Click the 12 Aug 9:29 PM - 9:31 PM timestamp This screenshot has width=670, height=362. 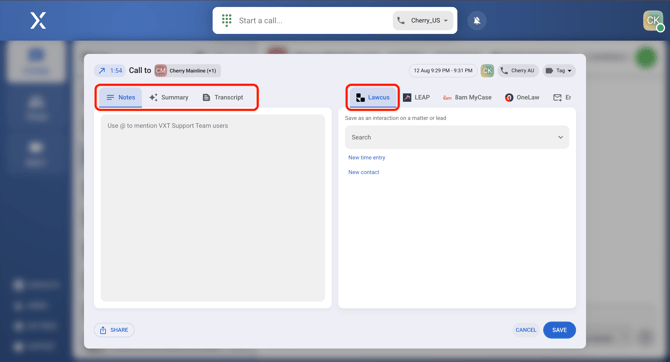(443, 71)
